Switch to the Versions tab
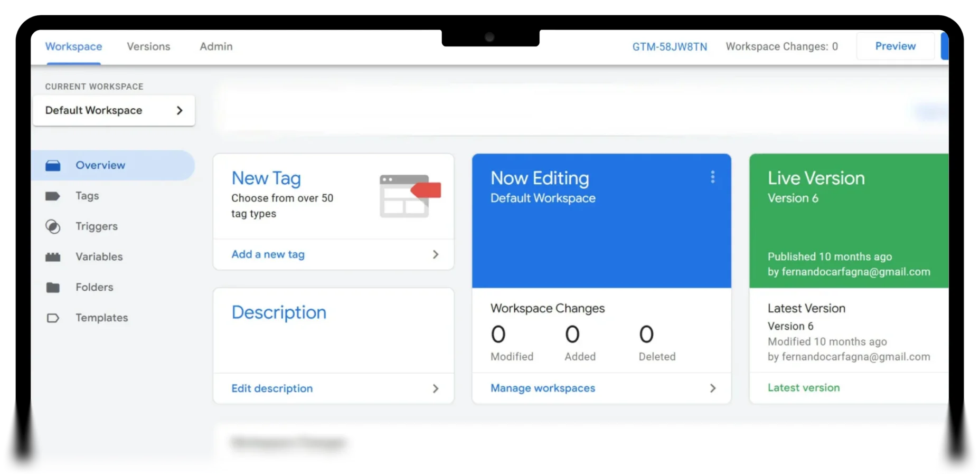 (148, 46)
